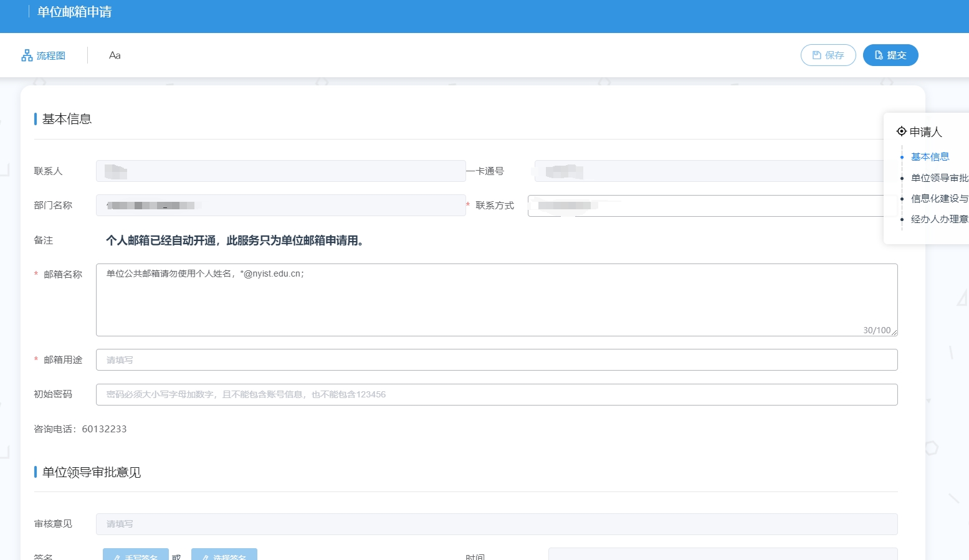The image size is (969, 560).
Task: Click the 初始密码 password input field
Action: click(496, 395)
